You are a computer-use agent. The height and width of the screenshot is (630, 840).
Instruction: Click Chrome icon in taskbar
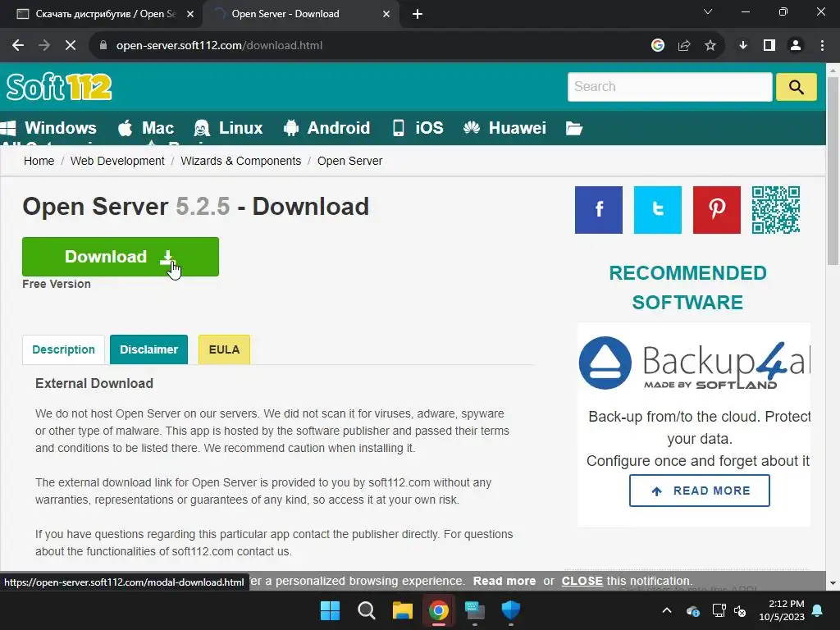[439, 610]
